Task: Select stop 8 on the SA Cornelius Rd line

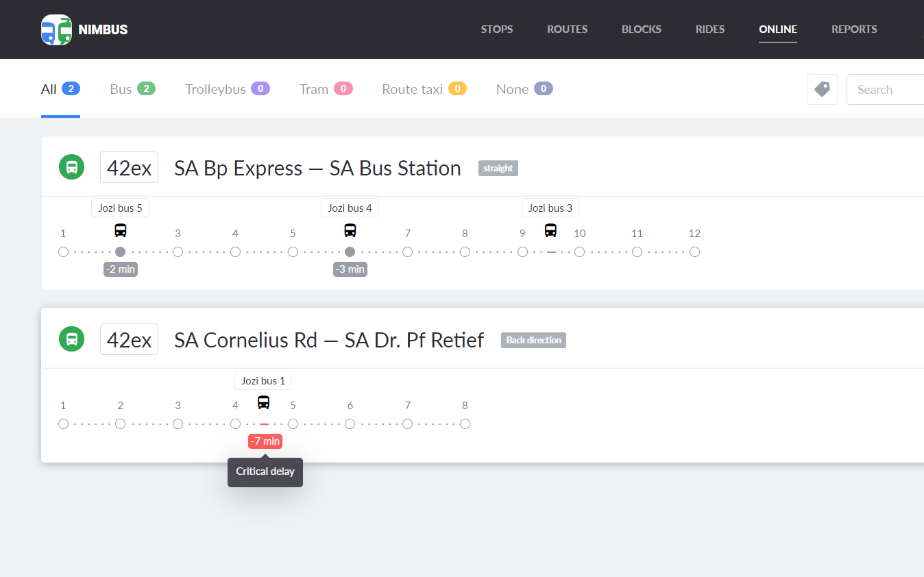Action: (465, 424)
